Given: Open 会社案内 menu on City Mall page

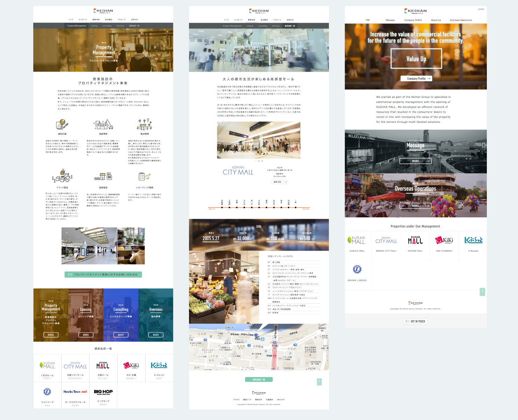Looking at the screenshot, I should click(x=264, y=20).
